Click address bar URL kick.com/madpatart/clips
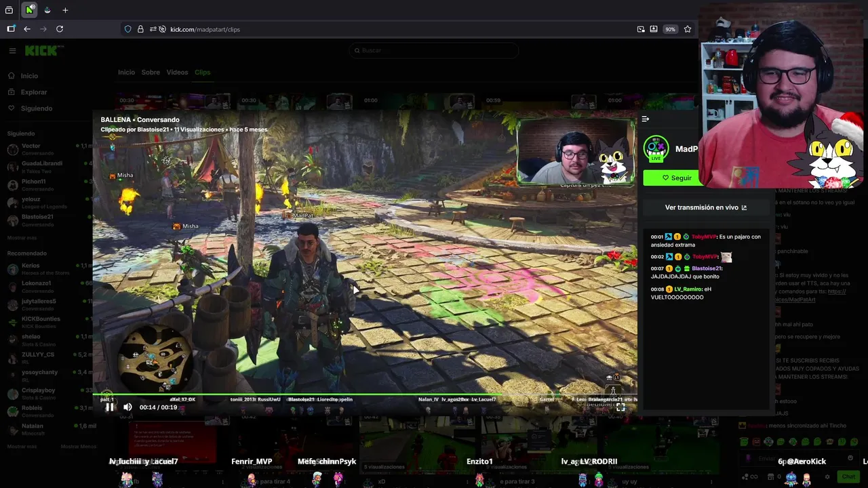 click(205, 30)
